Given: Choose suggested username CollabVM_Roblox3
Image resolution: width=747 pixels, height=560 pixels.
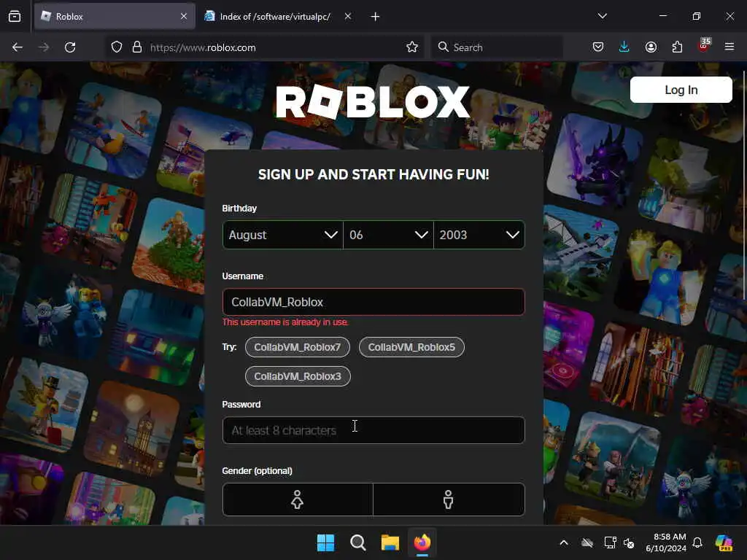Looking at the screenshot, I should tap(298, 376).
